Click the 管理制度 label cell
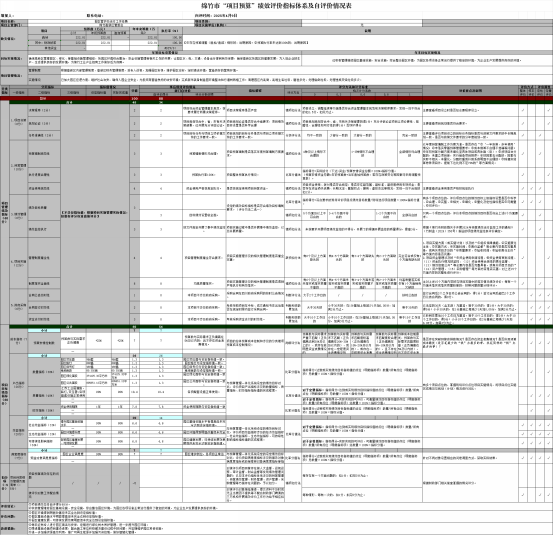Screen dimensions: 553x535 [44, 71]
